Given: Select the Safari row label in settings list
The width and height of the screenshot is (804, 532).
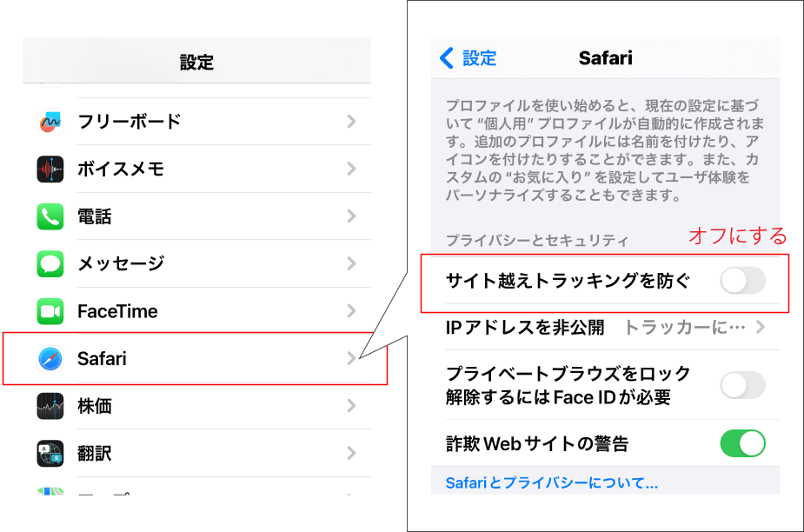Looking at the screenshot, I should coord(102,359).
